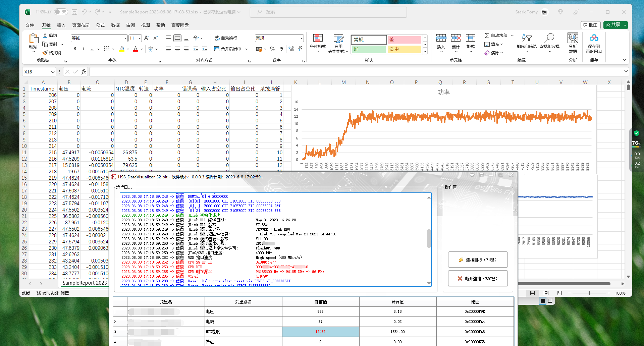Image resolution: width=644 pixels, height=346 pixels.
Task: Open the 合并后居中 dropdown arrow
Action: [247, 49]
